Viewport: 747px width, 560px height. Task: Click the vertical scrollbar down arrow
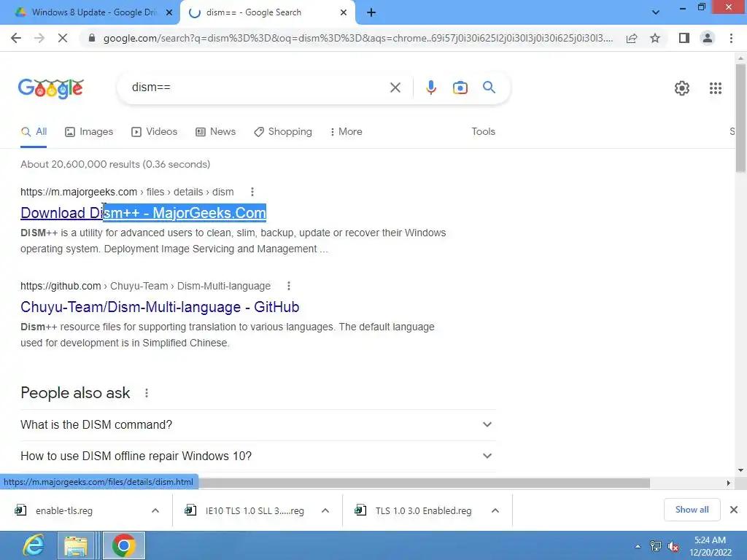click(x=741, y=470)
